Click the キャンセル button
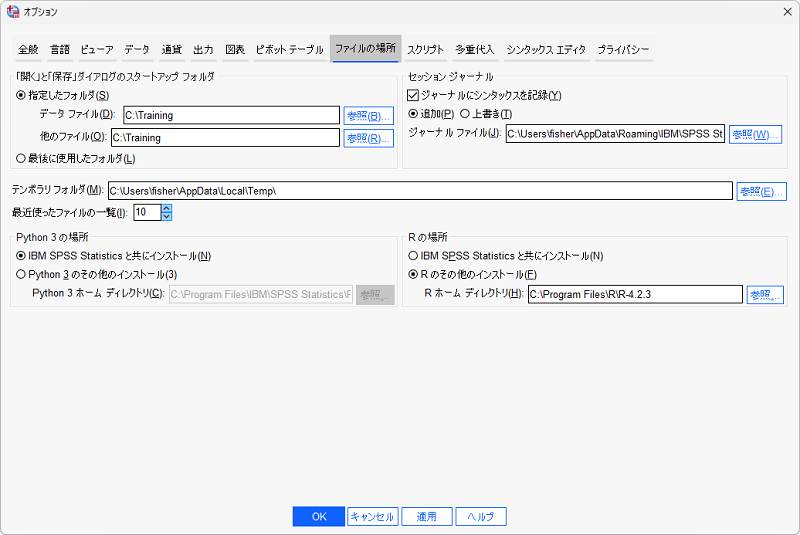 tap(372, 517)
